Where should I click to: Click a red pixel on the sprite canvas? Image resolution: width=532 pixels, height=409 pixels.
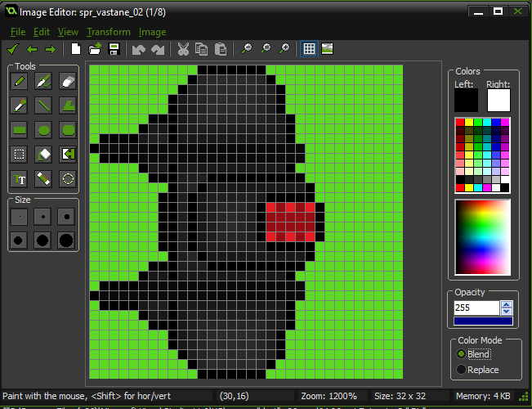(x=290, y=222)
